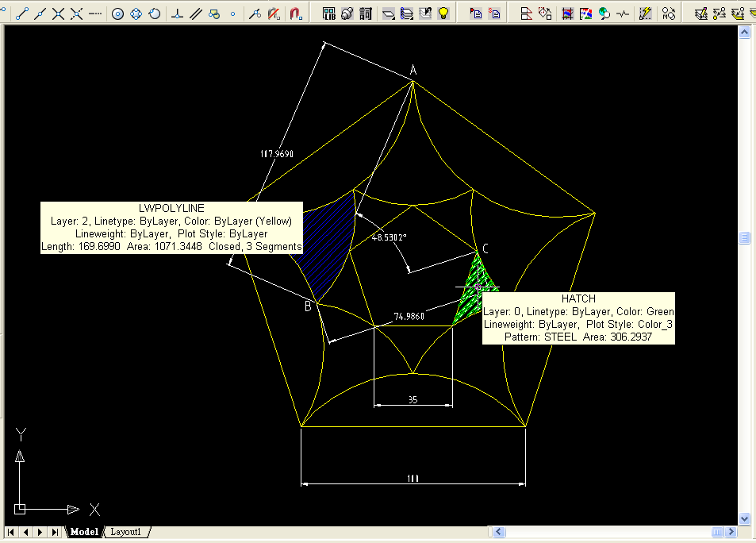The image size is (756, 543).
Task: Click the two stacked triangles icon
Action: point(527,13)
